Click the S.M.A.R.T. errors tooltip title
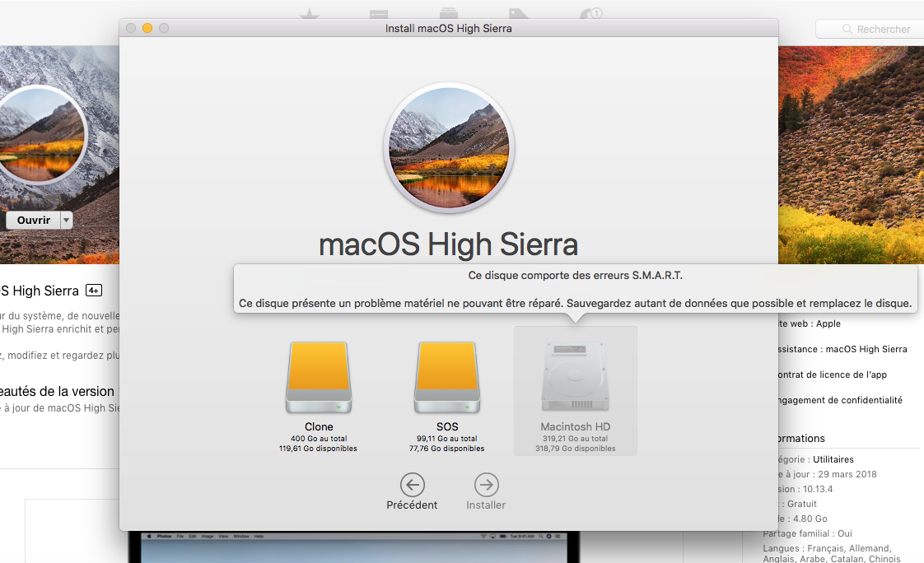The height and width of the screenshot is (563, 924). 575,275
